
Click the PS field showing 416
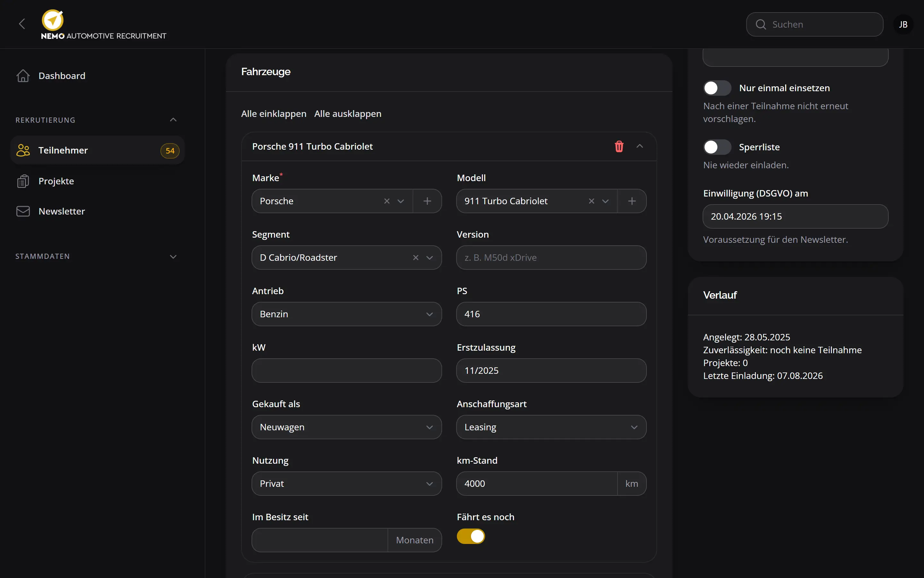(x=551, y=314)
